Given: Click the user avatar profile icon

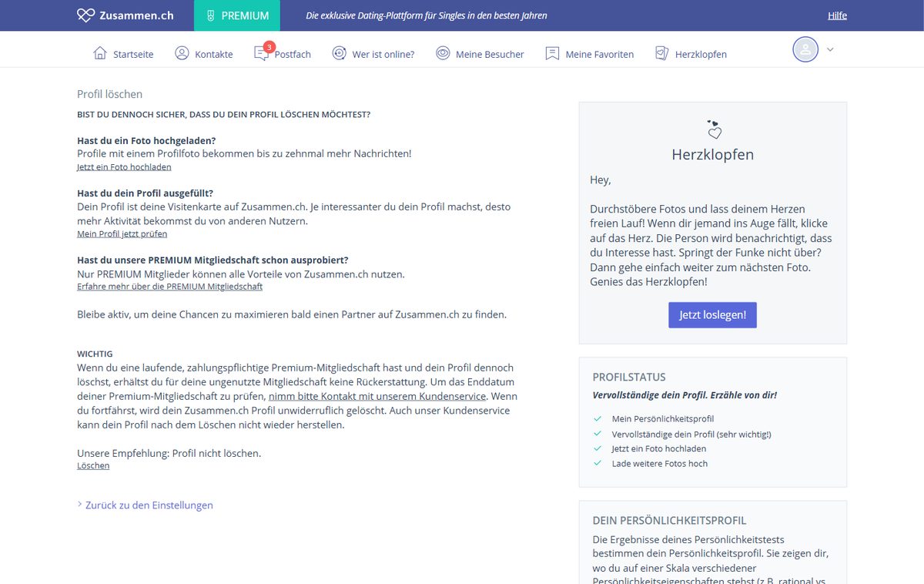Looking at the screenshot, I should [805, 49].
